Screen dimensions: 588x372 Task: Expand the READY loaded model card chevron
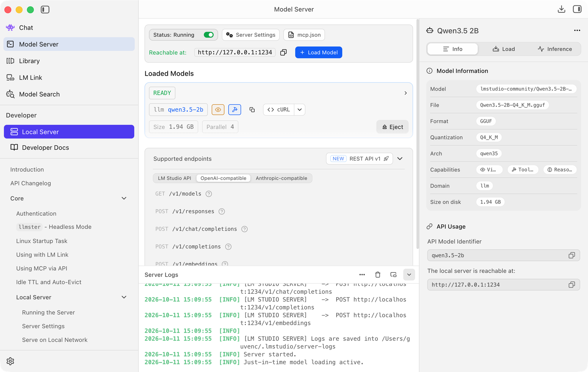pos(405,93)
